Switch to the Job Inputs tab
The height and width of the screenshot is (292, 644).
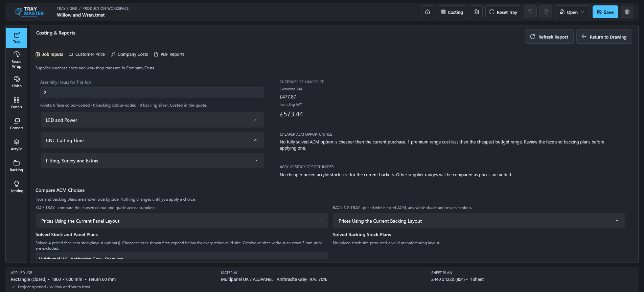pyautogui.click(x=49, y=54)
